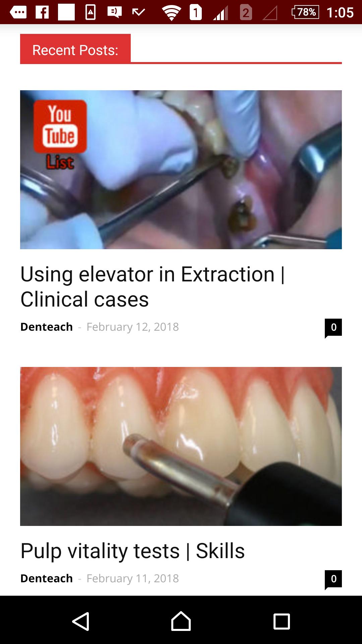The height and width of the screenshot is (644, 362).
Task: Open 'Pulp vitality tests | Skills' article
Action: click(x=132, y=551)
